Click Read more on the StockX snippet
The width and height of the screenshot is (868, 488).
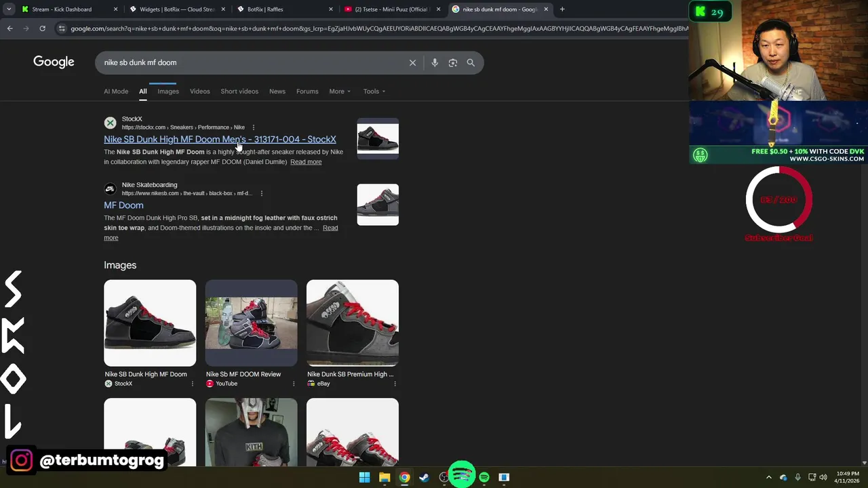pyautogui.click(x=306, y=162)
